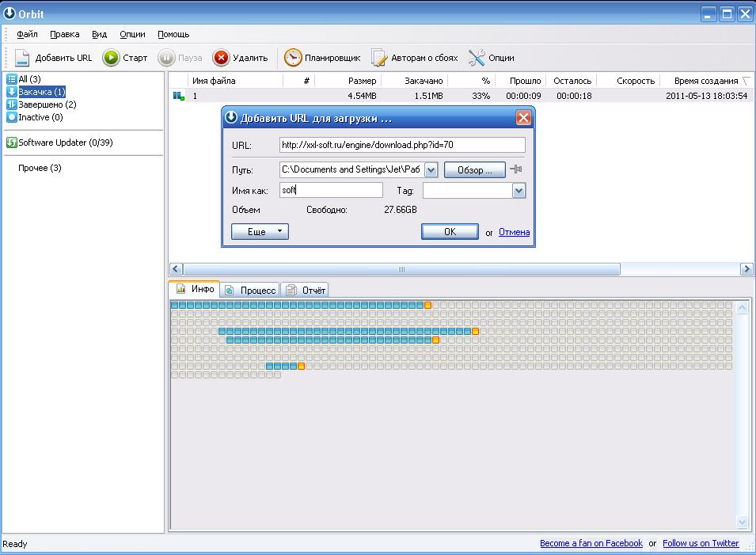This screenshot has width=756, height=555.
Task: Expand the Еще options button
Action: [x=260, y=232]
